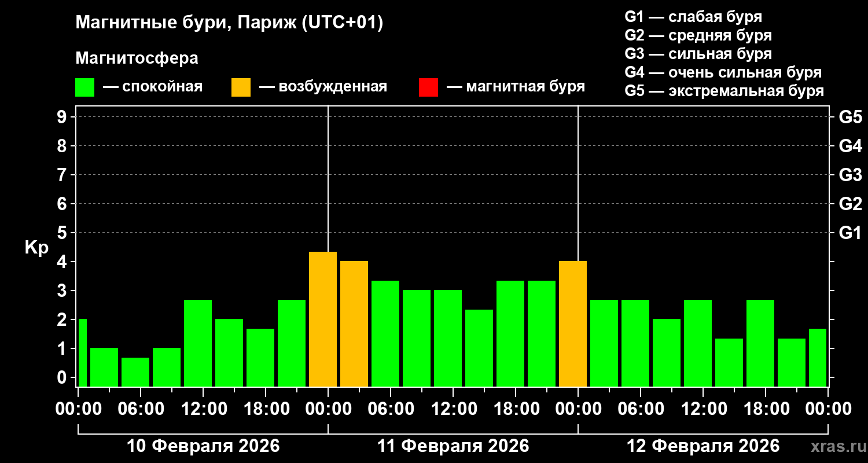Image resolution: width=868 pixels, height=463 pixels.
Task: Select "G4 — очень сильная буря" text
Action: click(x=723, y=72)
